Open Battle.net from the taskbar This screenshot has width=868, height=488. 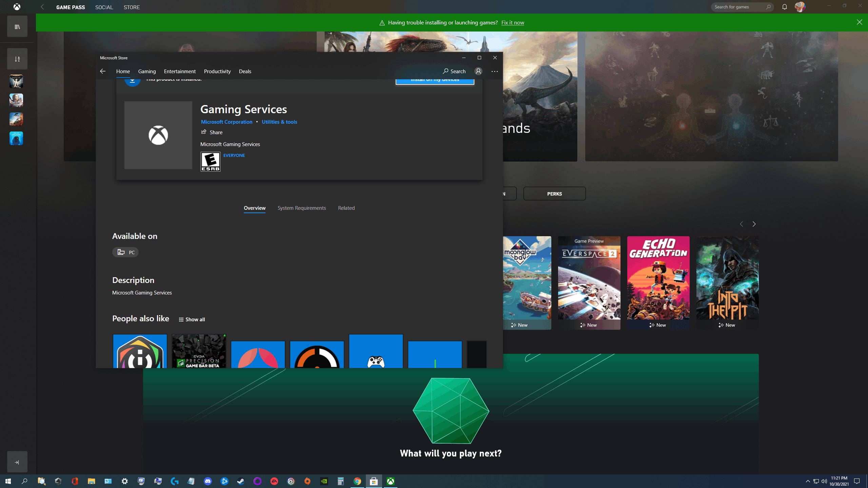click(224, 481)
